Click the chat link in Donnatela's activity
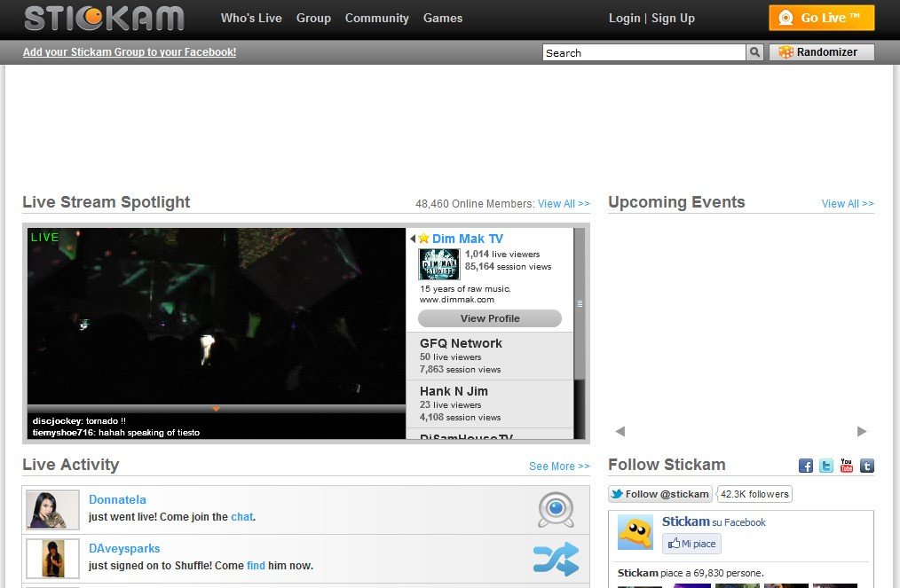 pos(241,517)
